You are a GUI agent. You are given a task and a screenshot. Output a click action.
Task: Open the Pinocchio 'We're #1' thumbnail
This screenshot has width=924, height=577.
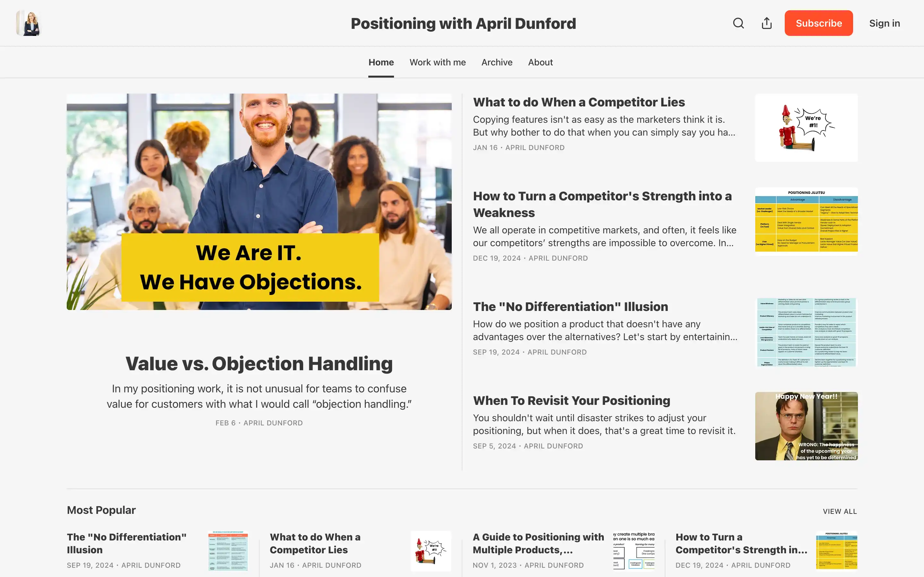[806, 128]
